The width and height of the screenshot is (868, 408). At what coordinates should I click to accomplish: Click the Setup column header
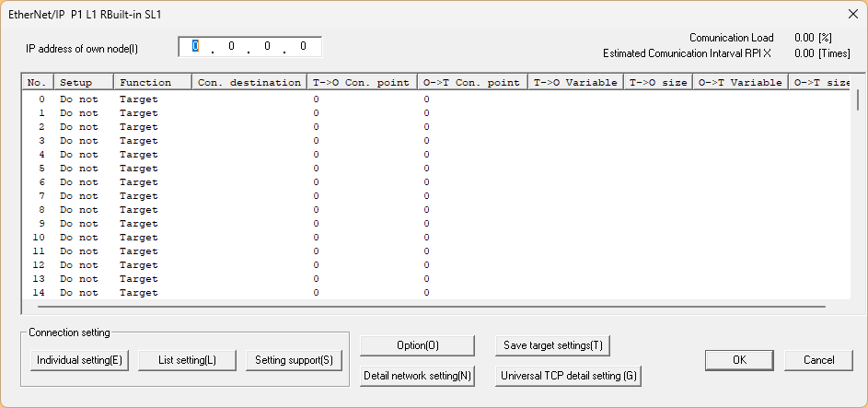[x=83, y=82]
